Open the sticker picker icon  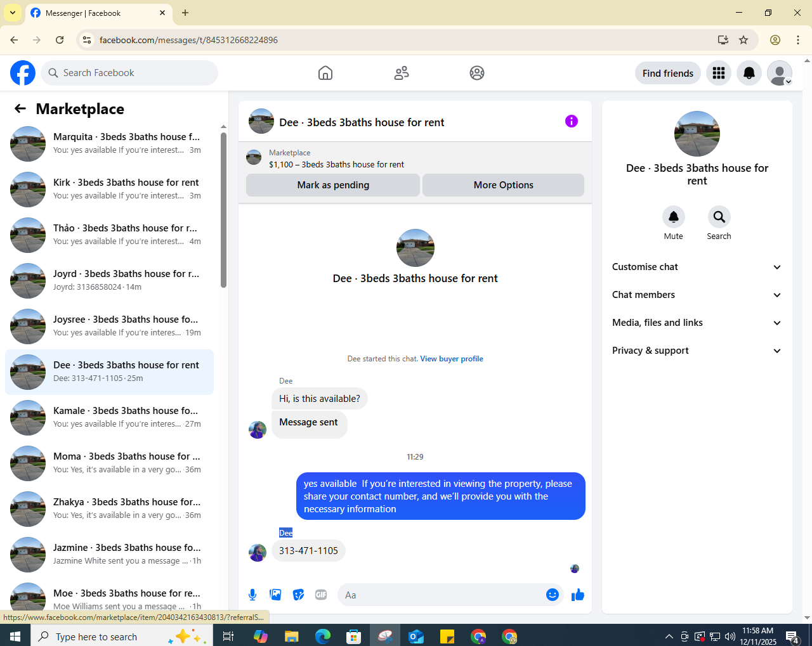298,595
